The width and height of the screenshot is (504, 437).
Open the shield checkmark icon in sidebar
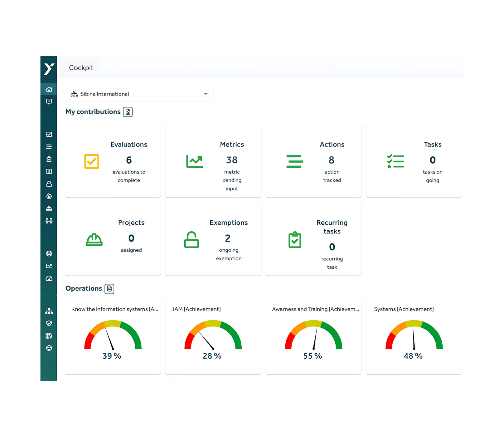pyautogui.click(x=49, y=323)
